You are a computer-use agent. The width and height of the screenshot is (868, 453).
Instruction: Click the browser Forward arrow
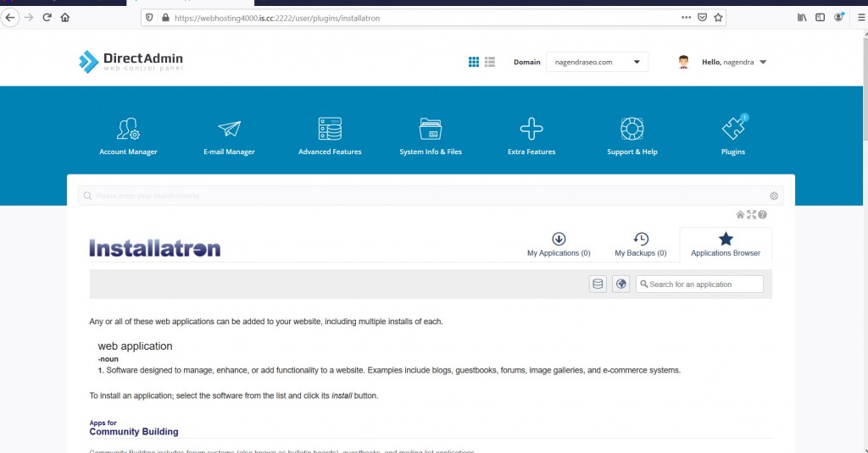click(x=29, y=18)
